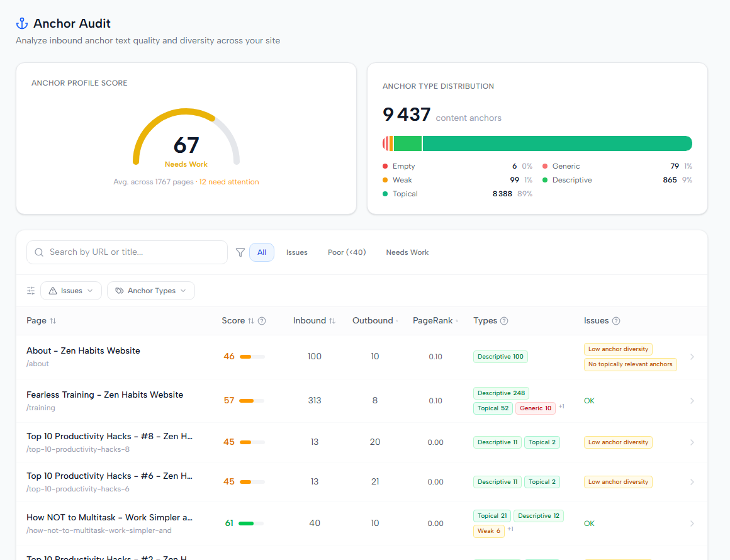Open the Anchor Types filter dropdown

[x=151, y=291]
